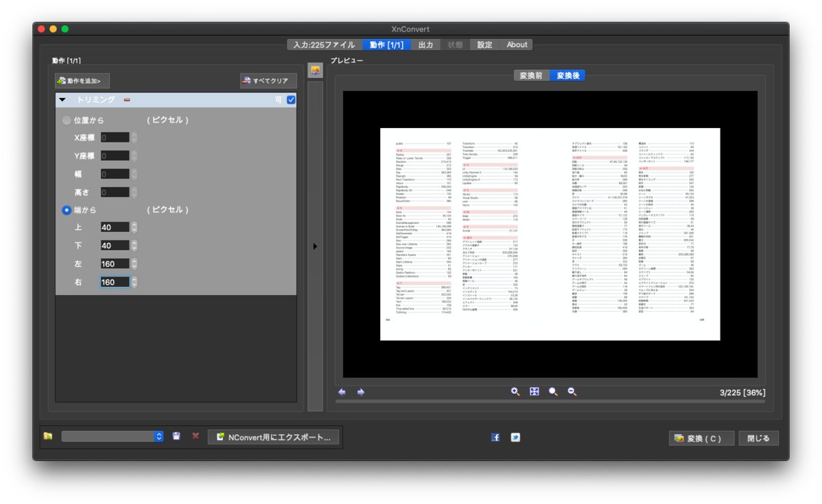Image resolution: width=822 pixels, height=504 pixels.
Task: Fit the preview image to window
Action: [x=534, y=392]
